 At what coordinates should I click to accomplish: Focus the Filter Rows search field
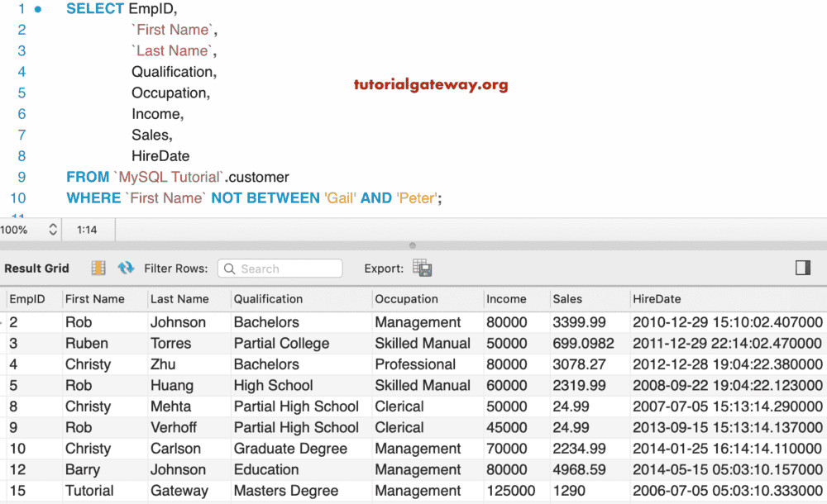pos(280,269)
